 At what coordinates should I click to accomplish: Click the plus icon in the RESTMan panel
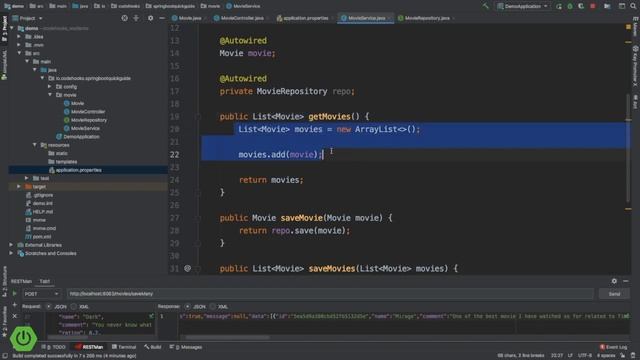15,305
